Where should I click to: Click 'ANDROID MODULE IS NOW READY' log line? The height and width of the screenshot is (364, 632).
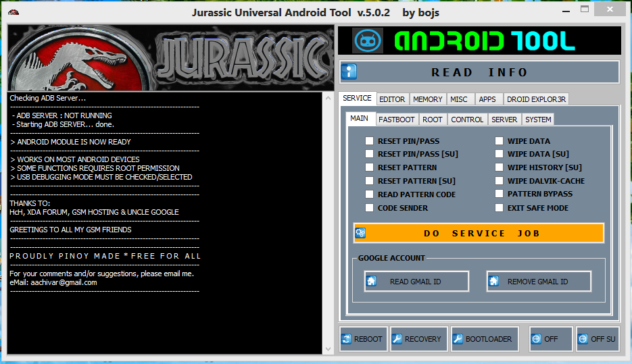click(70, 142)
